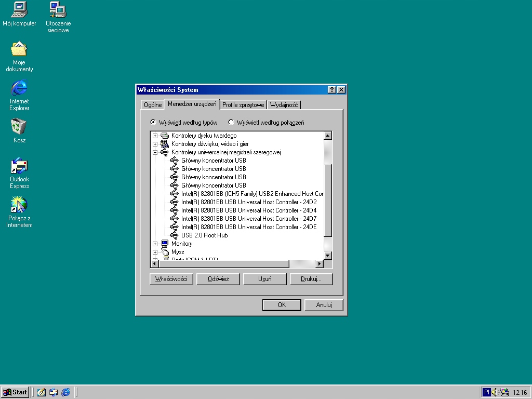Confirm with the OK button
This screenshot has height=399, width=532.
(282, 304)
